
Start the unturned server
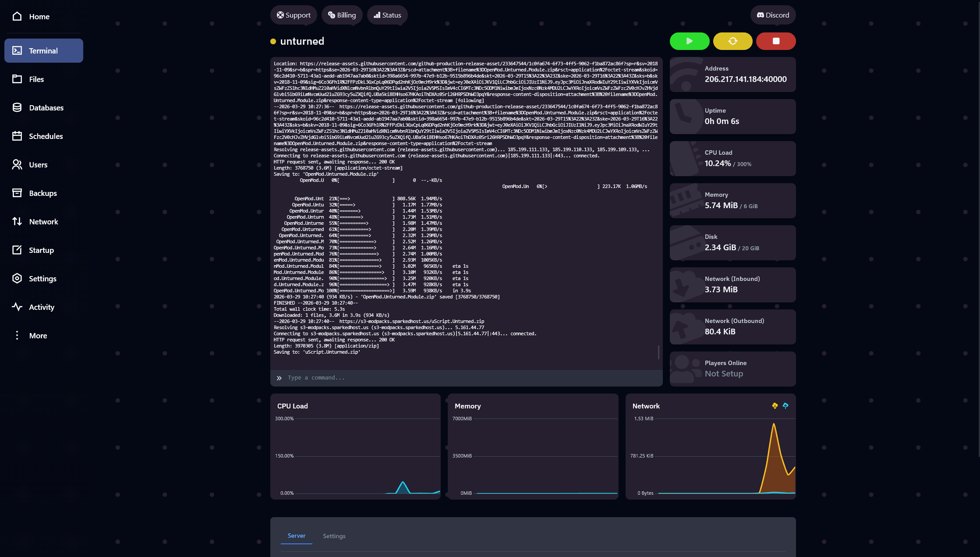click(x=689, y=41)
